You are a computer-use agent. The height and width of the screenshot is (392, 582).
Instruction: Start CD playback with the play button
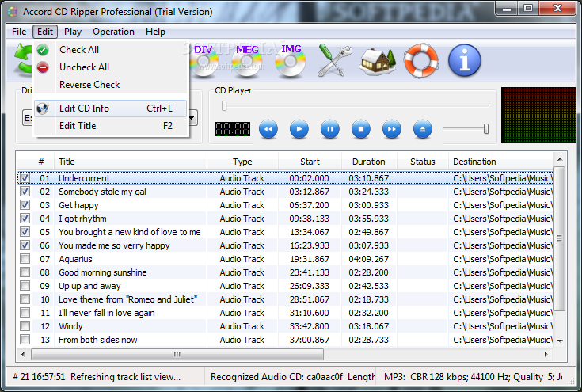point(299,129)
